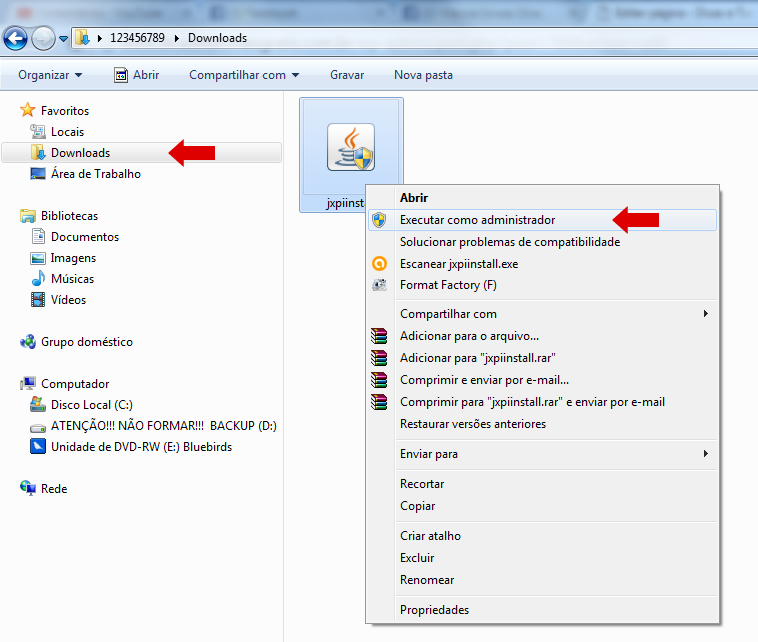This screenshot has width=758, height=642.
Task: Select Grupo doméstico in sidebar
Action: pyautogui.click(x=87, y=342)
